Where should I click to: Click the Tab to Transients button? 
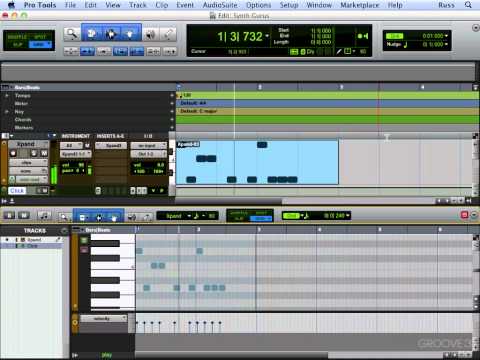[x=88, y=51]
